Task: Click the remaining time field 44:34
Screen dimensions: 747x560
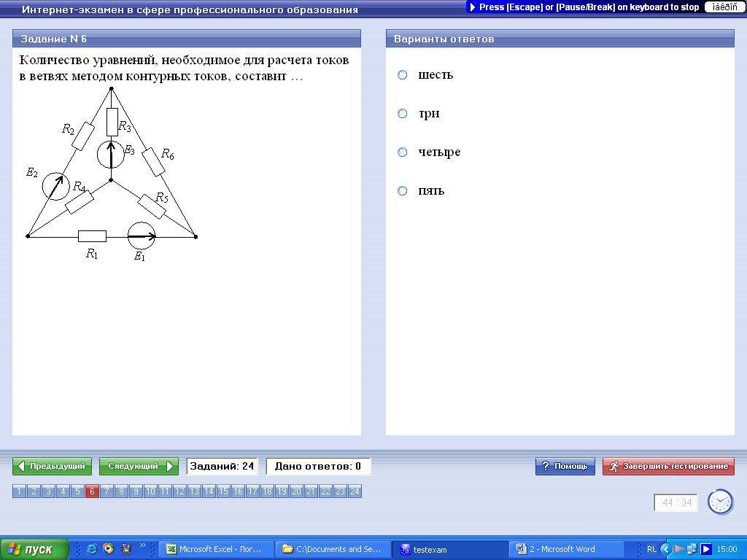Action: pyautogui.click(x=676, y=503)
